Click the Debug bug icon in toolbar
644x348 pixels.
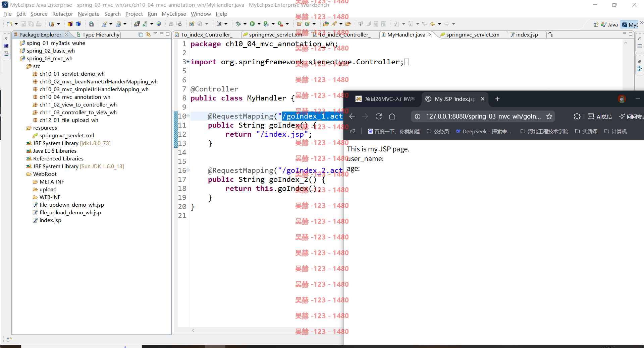click(238, 24)
